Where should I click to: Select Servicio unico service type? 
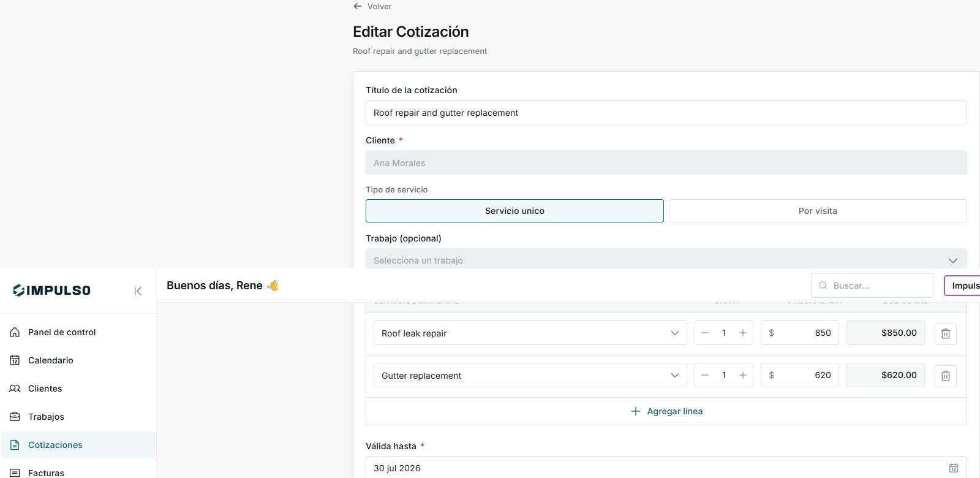(x=514, y=211)
